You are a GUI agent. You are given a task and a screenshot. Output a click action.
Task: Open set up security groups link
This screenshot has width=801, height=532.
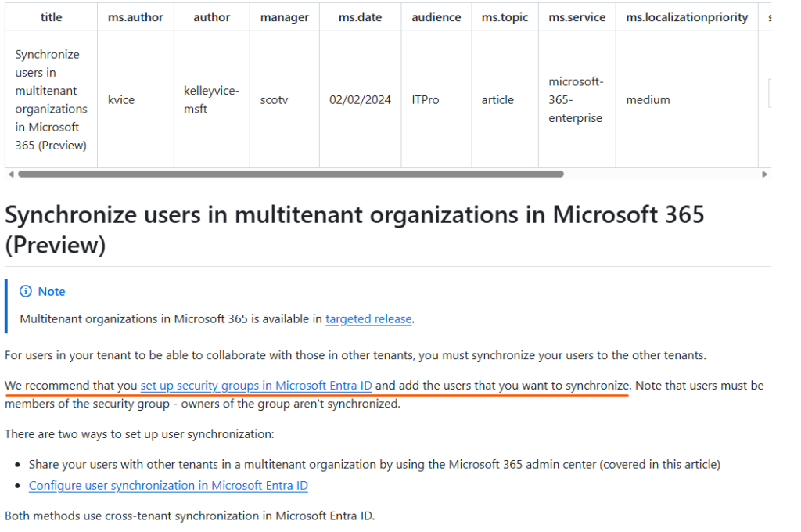[x=256, y=386]
